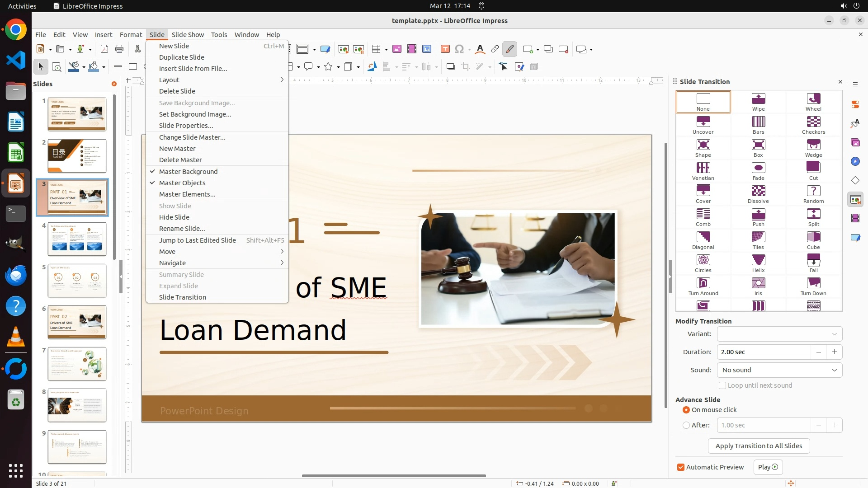This screenshot has width=868, height=488.
Task: Increase transition duration with plus button
Action: 834,352
